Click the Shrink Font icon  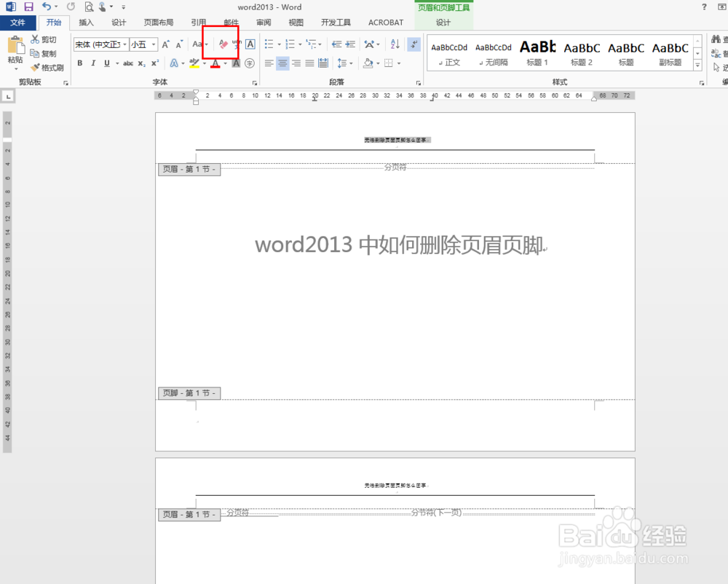pyautogui.click(x=179, y=44)
